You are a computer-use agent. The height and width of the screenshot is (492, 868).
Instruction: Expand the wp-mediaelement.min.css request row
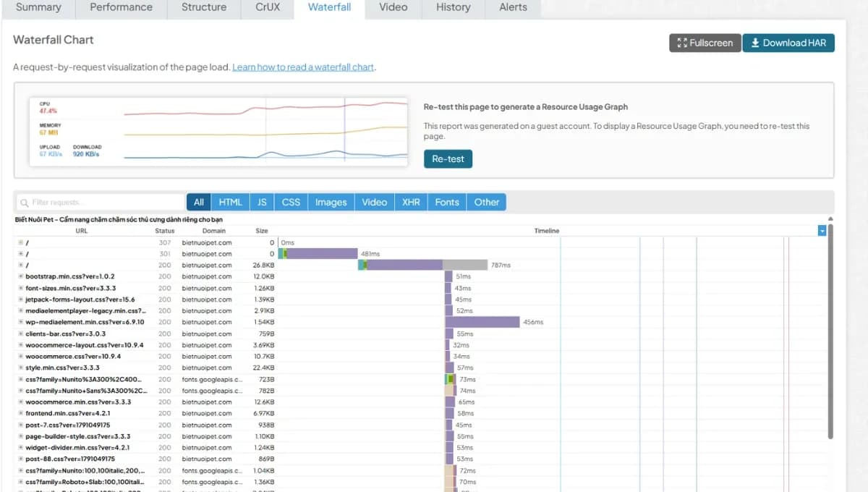[x=21, y=322]
